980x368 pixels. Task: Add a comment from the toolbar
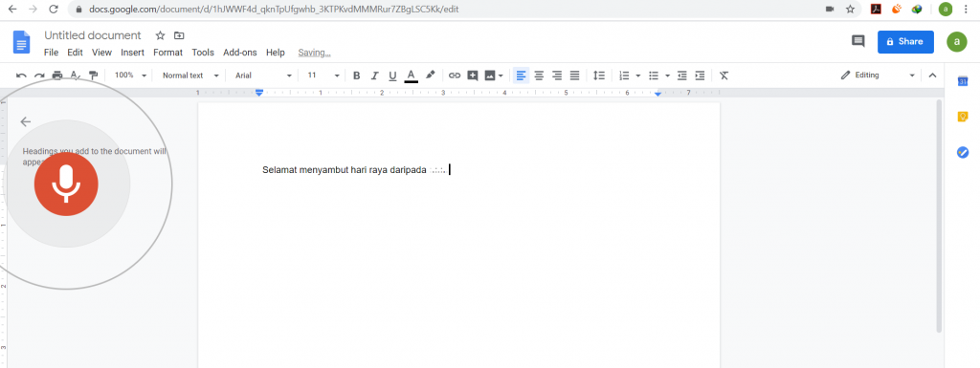click(473, 76)
